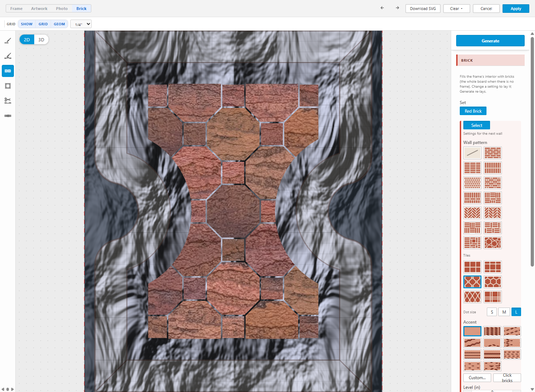Screen dimensions: 535x392
Task: Click Download SVG button
Action: click(x=423, y=9)
